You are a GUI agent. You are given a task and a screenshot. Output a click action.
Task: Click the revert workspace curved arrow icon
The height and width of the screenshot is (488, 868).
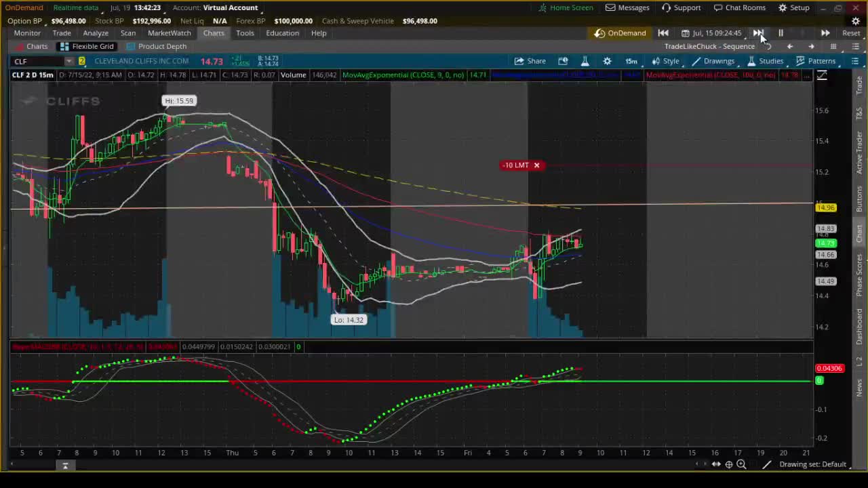(768, 46)
